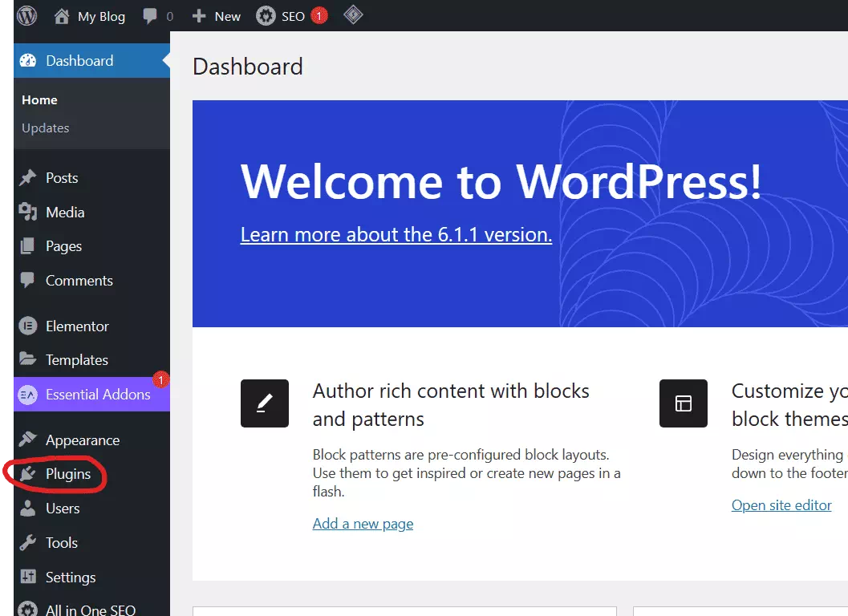Click Add a new page link
848x616 pixels.
(x=363, y=524)
